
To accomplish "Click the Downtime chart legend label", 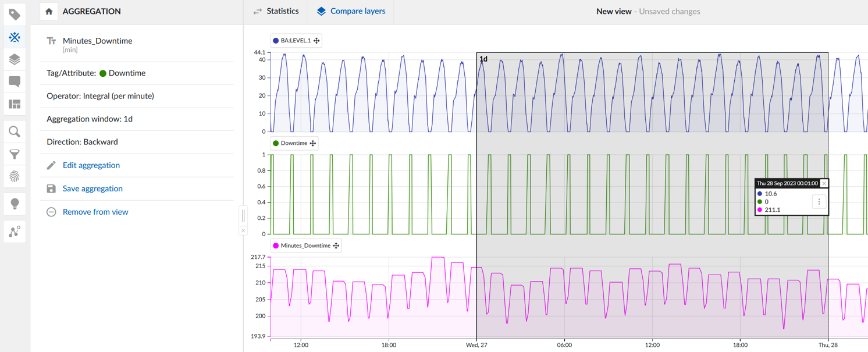I will [294, 143].
